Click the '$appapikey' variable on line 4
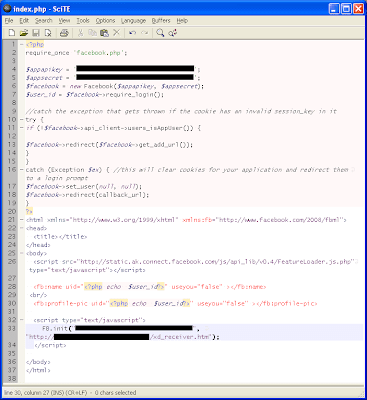367x400 pixels. coord(44,70)
